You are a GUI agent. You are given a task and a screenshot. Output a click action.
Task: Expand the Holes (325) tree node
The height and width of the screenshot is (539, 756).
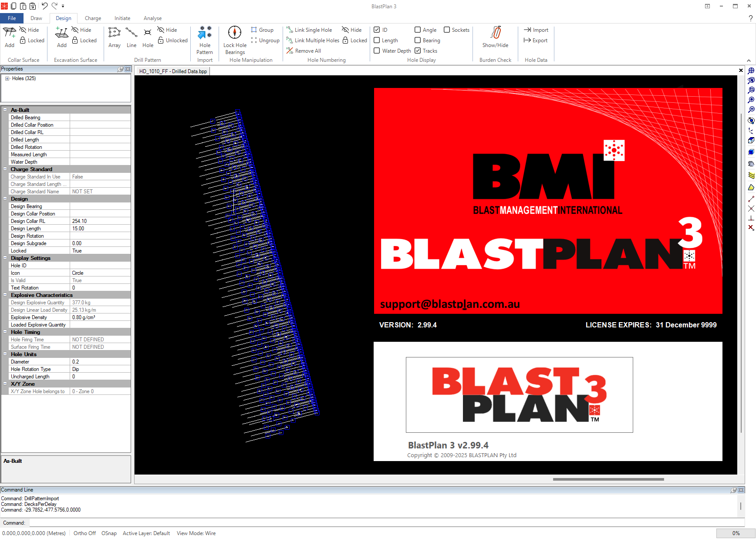coord(7,79)
